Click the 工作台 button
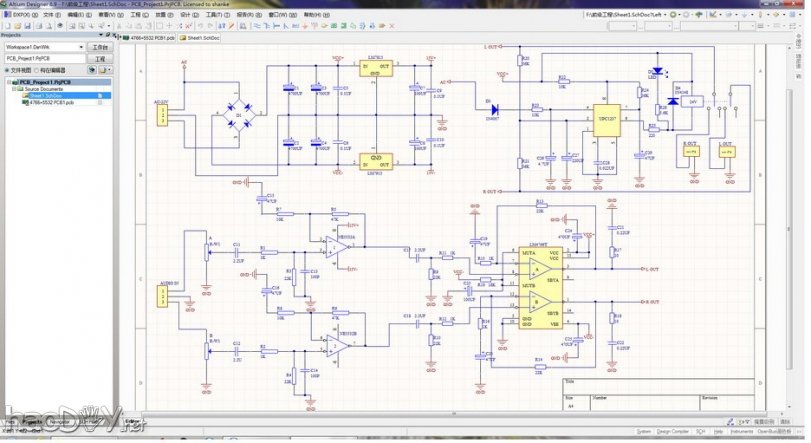This screenshot has height=443, width=811. pos(100,47)
